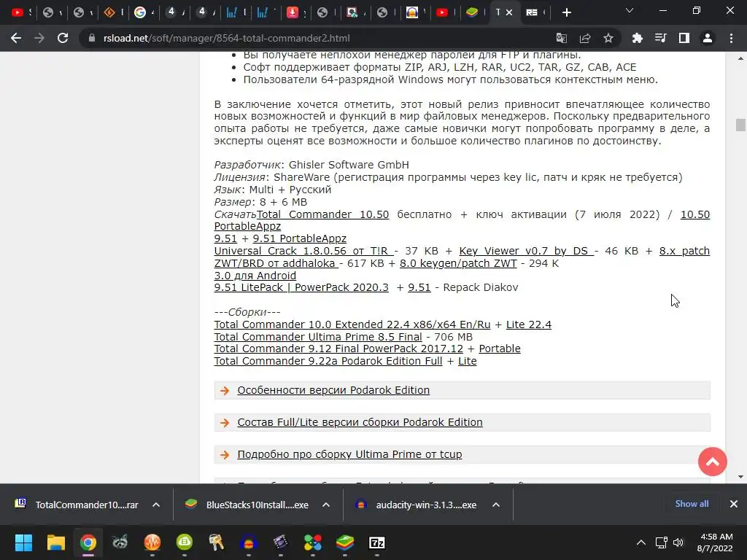The height and width of the screenshot is (560, 747).
Task: Show hidden system tray icons
Action: pos(641,542)
